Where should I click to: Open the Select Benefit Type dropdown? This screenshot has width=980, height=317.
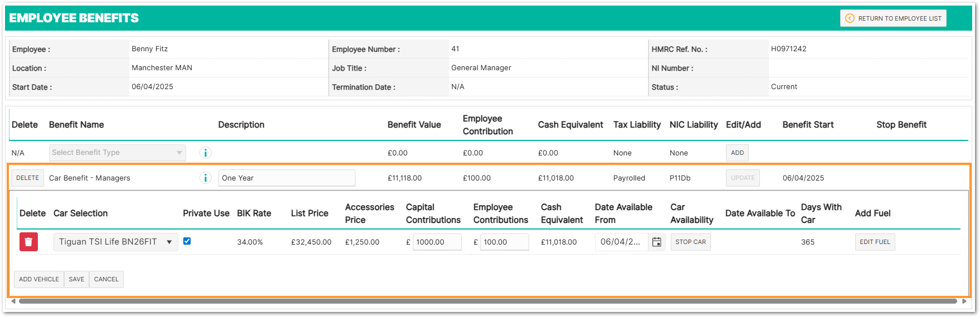[117, 153]
